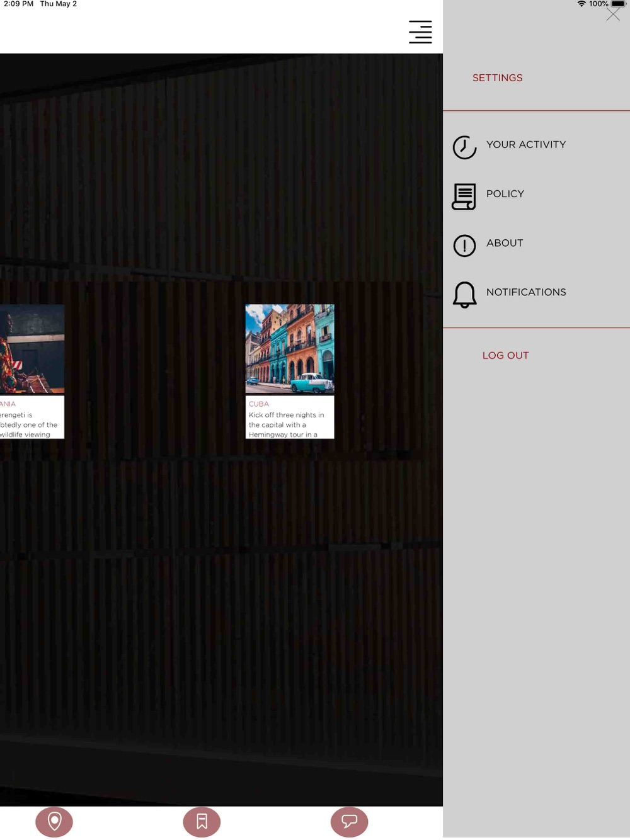
Task: Select the Policy menu text
Action: point(505,194)
